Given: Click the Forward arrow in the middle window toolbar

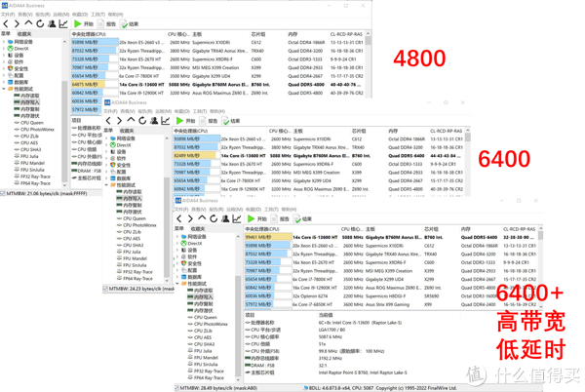Looking at the screenshot, I should tap(119, 121).
